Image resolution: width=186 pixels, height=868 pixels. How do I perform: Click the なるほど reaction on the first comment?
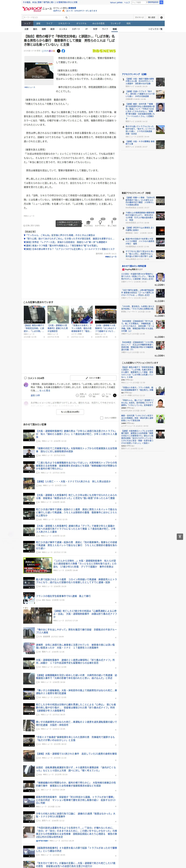tap(94, 395)
